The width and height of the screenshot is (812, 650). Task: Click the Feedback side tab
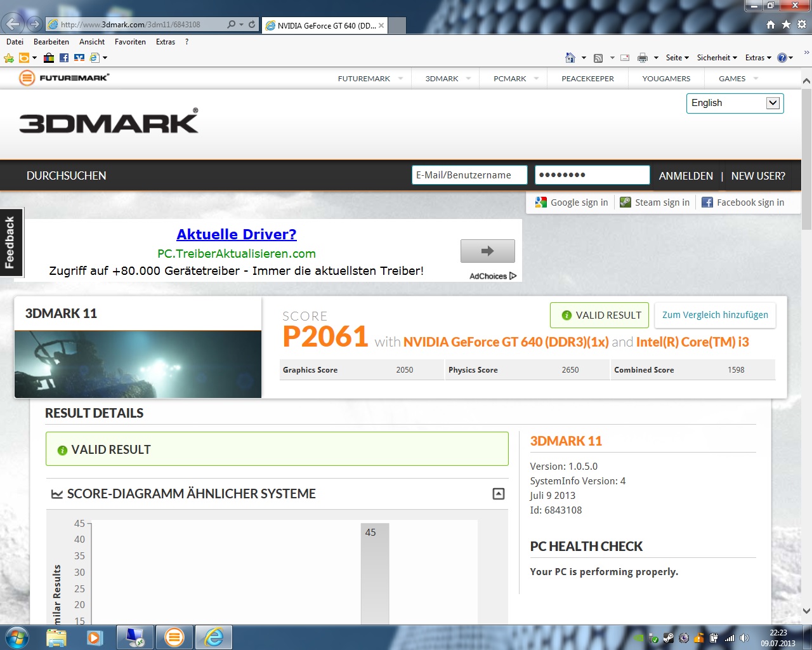click(x=11, y=242)
